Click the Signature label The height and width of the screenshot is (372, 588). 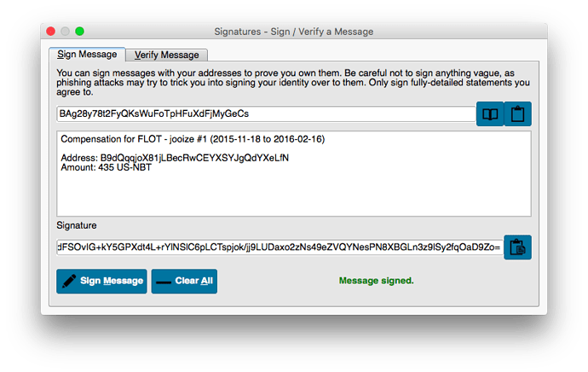click(x=77, y=225)
